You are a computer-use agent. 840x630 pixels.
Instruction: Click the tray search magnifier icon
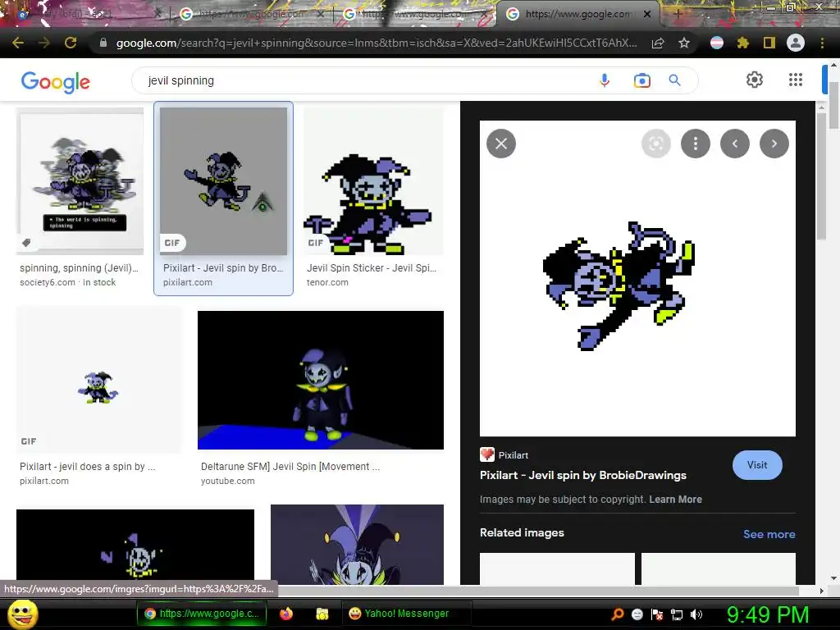(618, 614)
